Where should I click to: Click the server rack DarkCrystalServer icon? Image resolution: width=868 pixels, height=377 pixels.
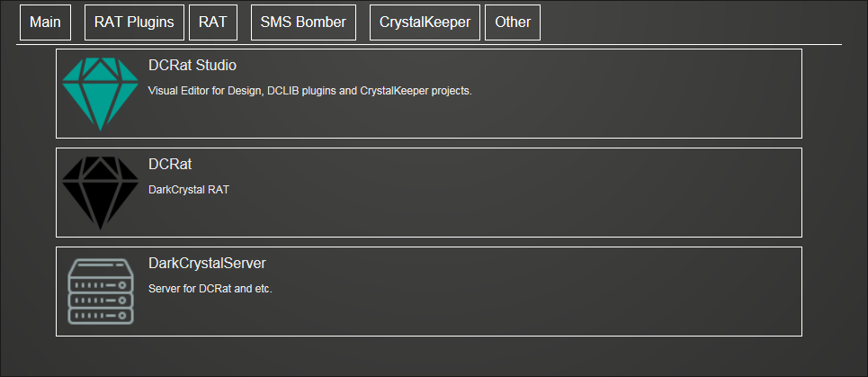click(x=100, y=292)
